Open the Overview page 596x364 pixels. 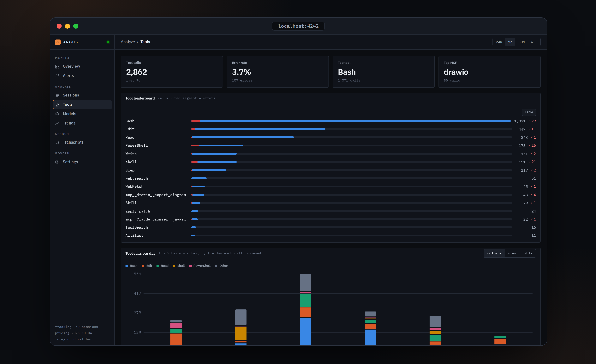point(82,66)
